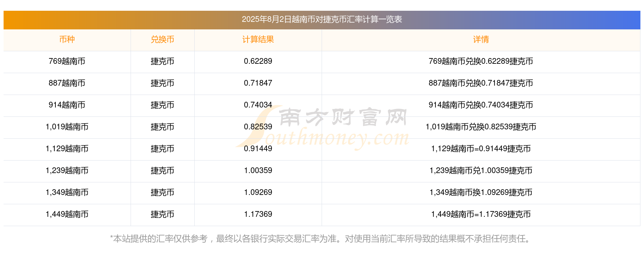Select the 1,019越南币 cell
The image size is (644, 258).
(67, 127)
